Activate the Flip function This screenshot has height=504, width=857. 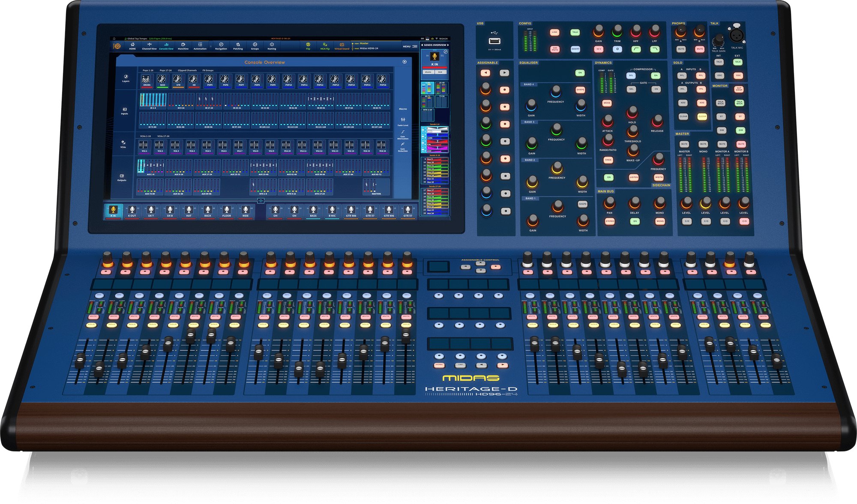[308, 47]
